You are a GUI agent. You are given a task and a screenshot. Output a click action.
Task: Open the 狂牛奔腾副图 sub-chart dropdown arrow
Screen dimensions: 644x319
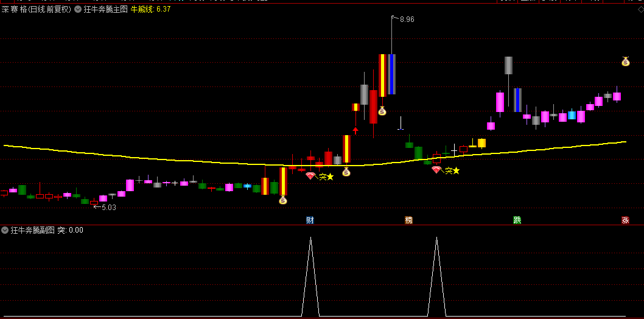pyautogui.click(x=5, y=230)
